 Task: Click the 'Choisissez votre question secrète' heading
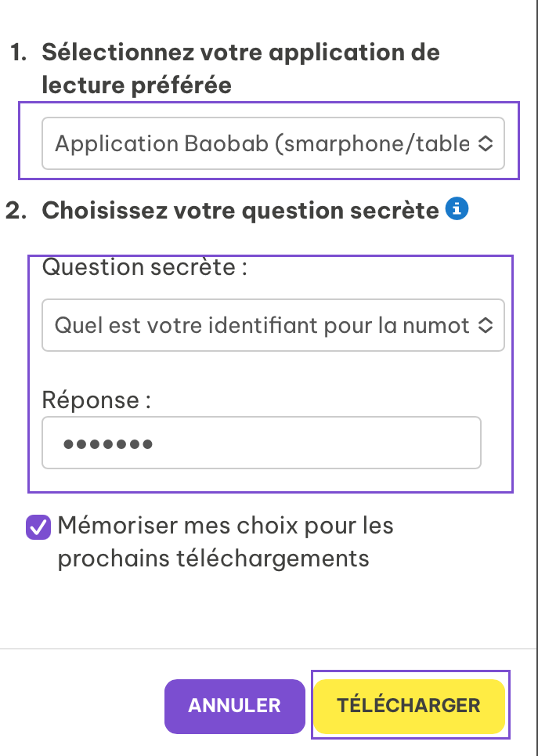point(240,211)
